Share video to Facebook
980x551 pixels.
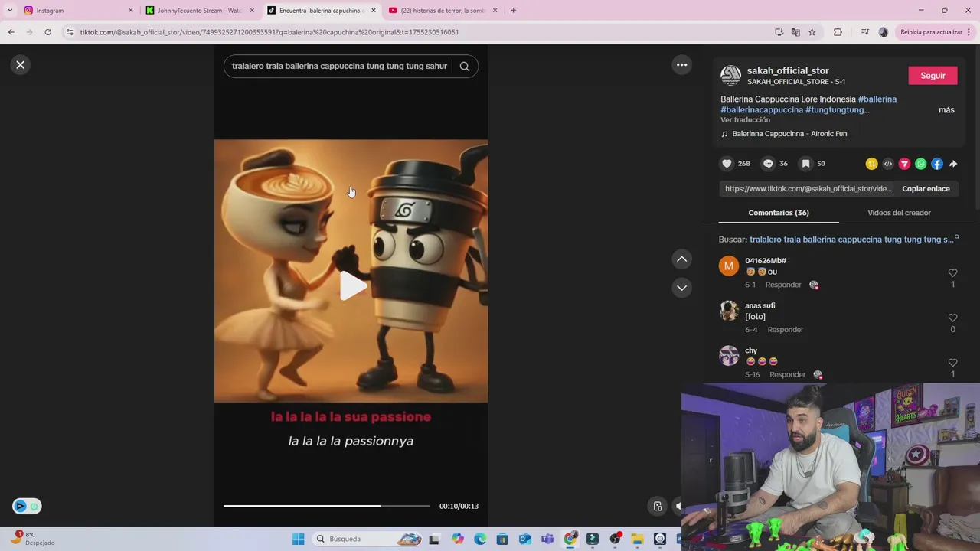click(x=937, y=164)
